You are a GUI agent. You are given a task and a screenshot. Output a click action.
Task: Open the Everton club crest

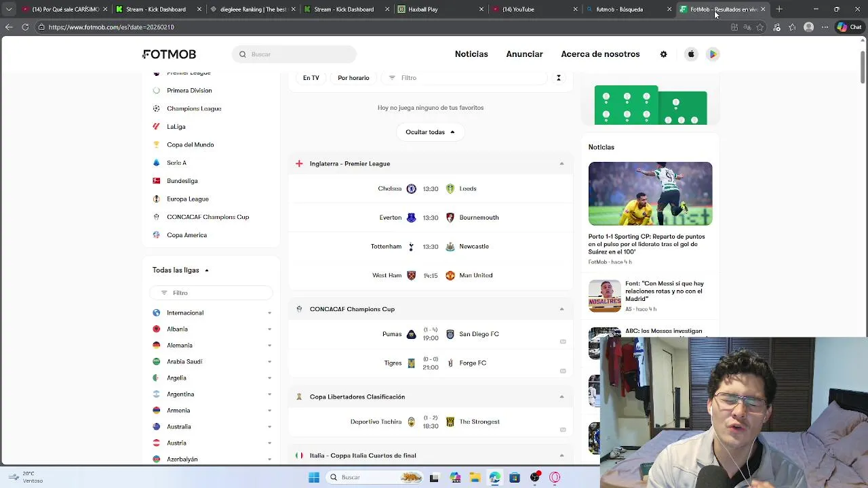tap(411, 218)
